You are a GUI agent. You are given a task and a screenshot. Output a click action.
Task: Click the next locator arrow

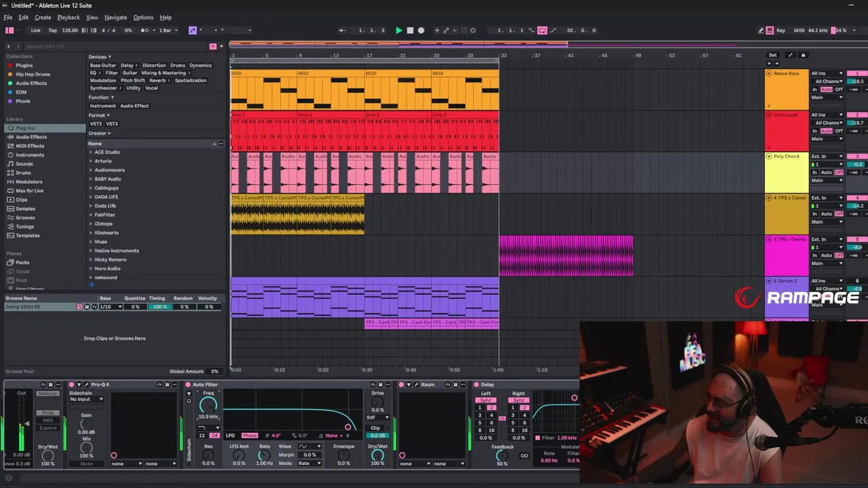pos(776,63)
